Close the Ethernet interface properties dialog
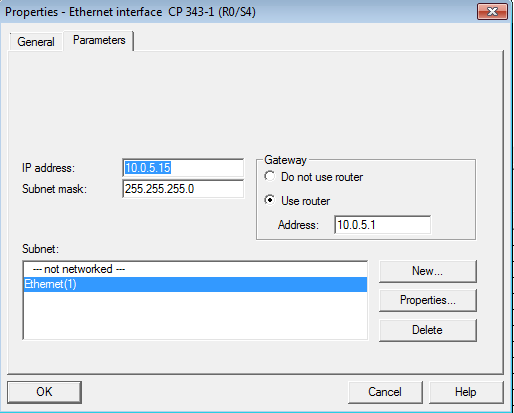The height and width of the screenshot is (413, 514). point(492,12)
